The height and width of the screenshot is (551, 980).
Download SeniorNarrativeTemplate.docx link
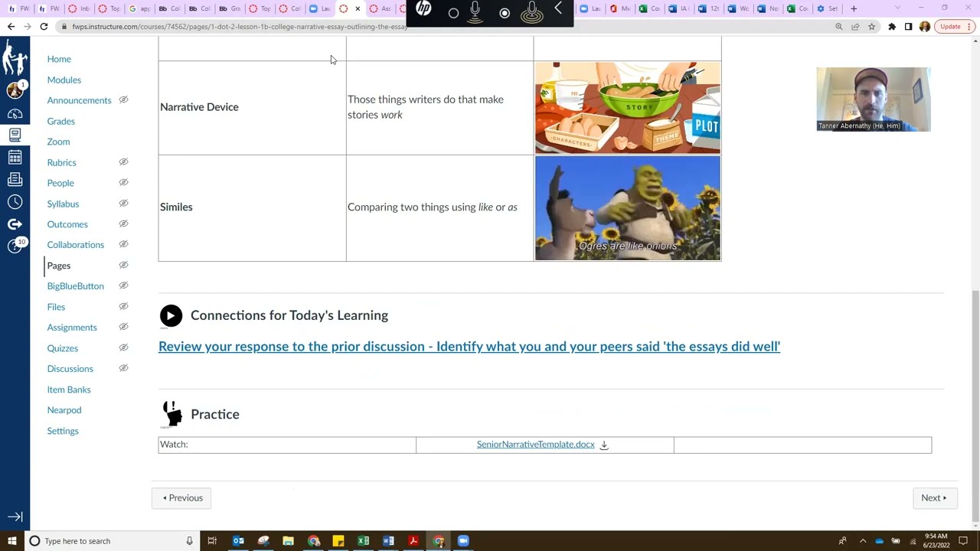coord(535,445)
